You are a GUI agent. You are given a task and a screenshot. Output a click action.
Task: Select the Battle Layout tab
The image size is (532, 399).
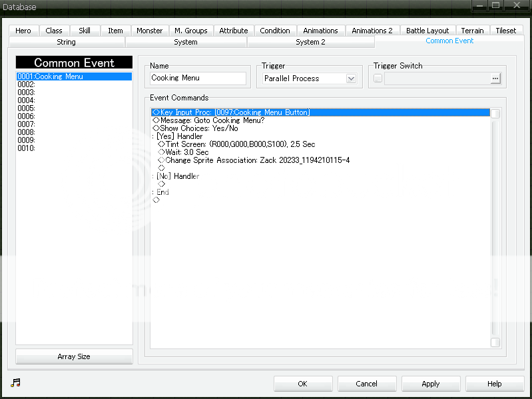point(427,31)
